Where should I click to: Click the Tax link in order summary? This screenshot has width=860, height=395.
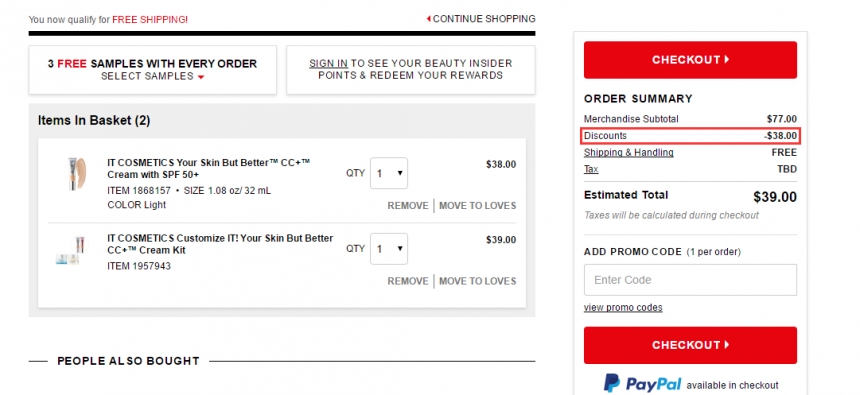(591, 170)
